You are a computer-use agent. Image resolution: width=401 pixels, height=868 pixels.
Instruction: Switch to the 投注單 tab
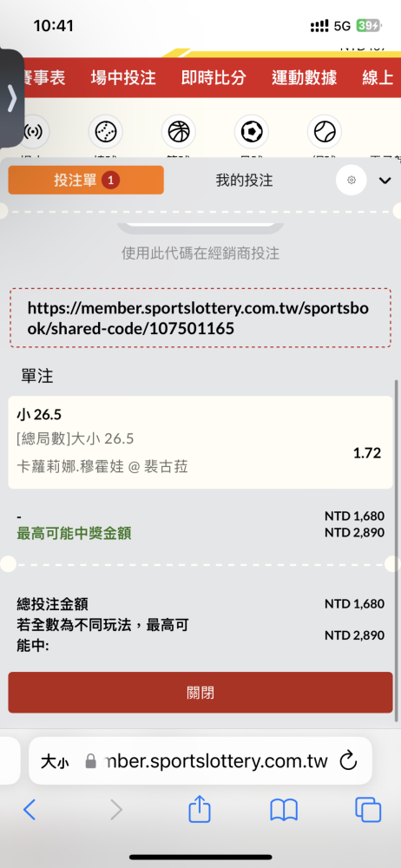tap(86, 180)
